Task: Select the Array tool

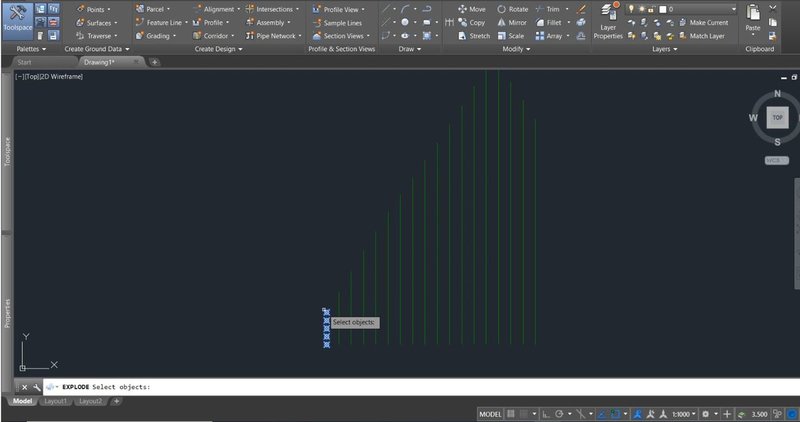Action: point(549,36)
